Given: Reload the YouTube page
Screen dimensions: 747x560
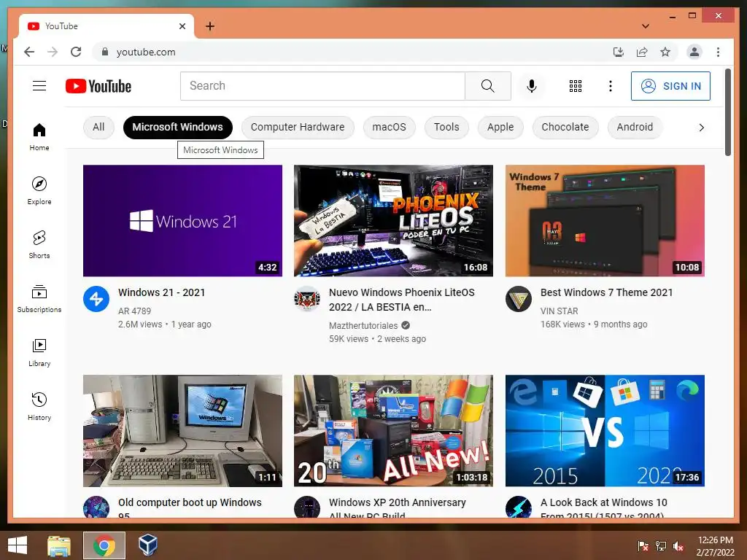Looking at the screenshot, I should coord(76,52).
